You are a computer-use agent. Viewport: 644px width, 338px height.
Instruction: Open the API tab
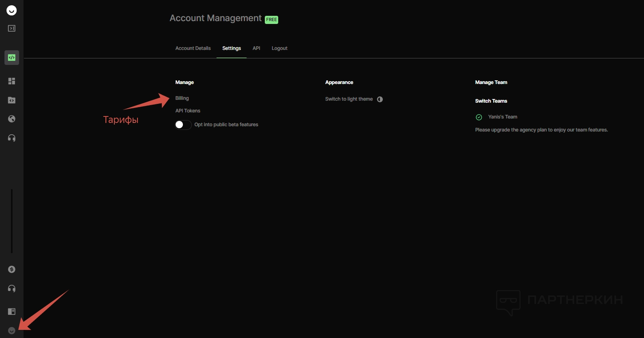[x=256, y=48]
